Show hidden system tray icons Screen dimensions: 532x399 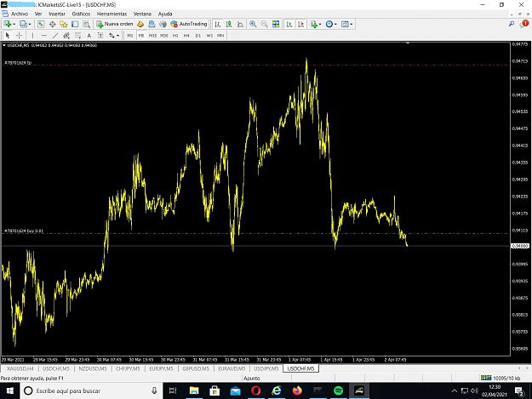(x=455, y=390)
